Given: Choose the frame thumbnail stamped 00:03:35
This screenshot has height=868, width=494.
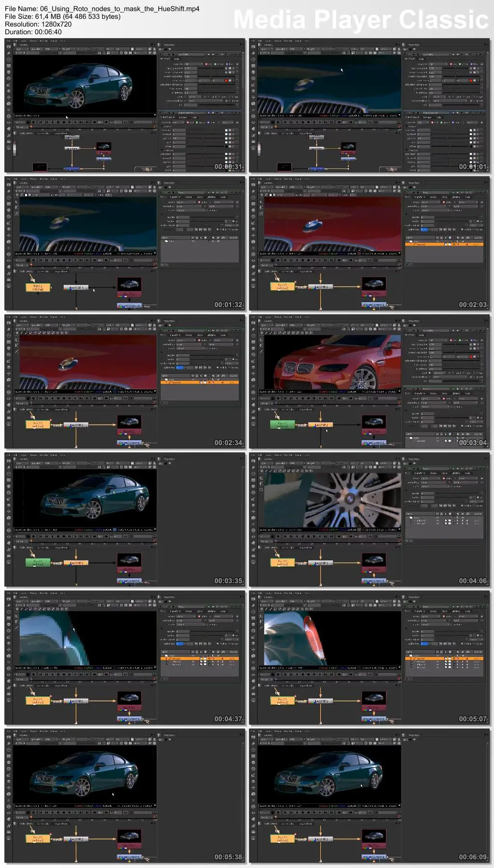Looking at the screenshot, I should 125,519.
